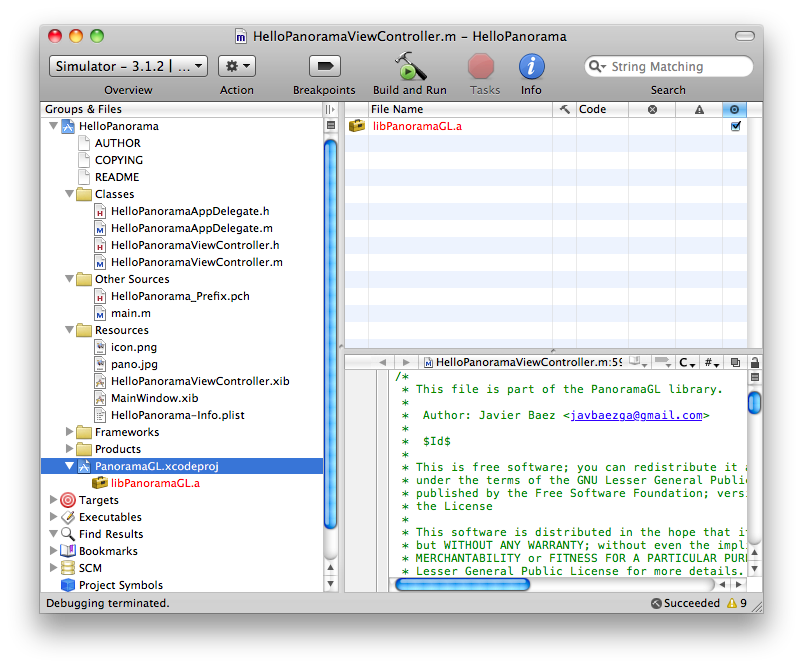Image resolution: width=803 pixels, height=668 pixels.
Task: Collapse the Find Results group
Action: (x=53, y=533)
